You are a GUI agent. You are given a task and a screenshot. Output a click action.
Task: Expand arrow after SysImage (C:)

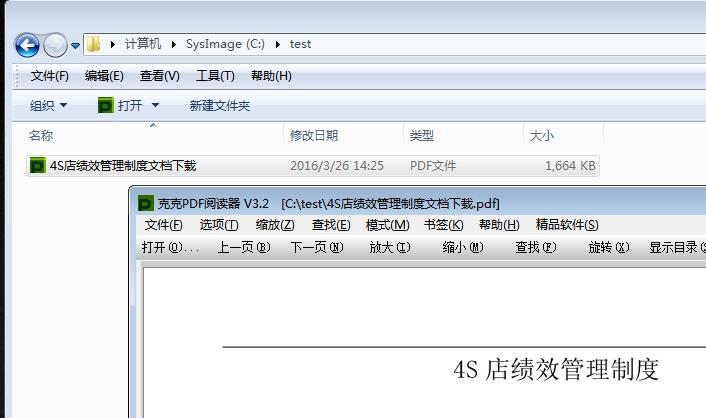[x=278, y=44]
